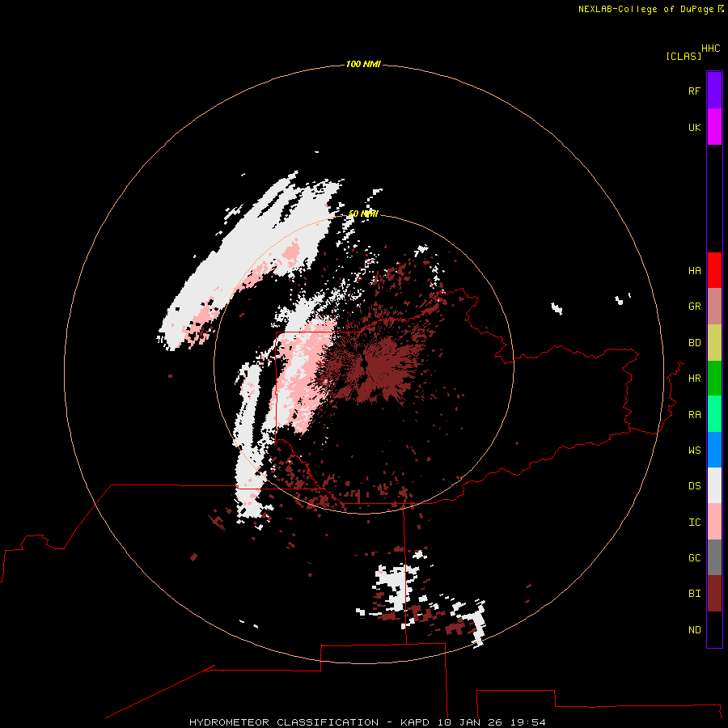Click the BD legend label

point(694,343)
